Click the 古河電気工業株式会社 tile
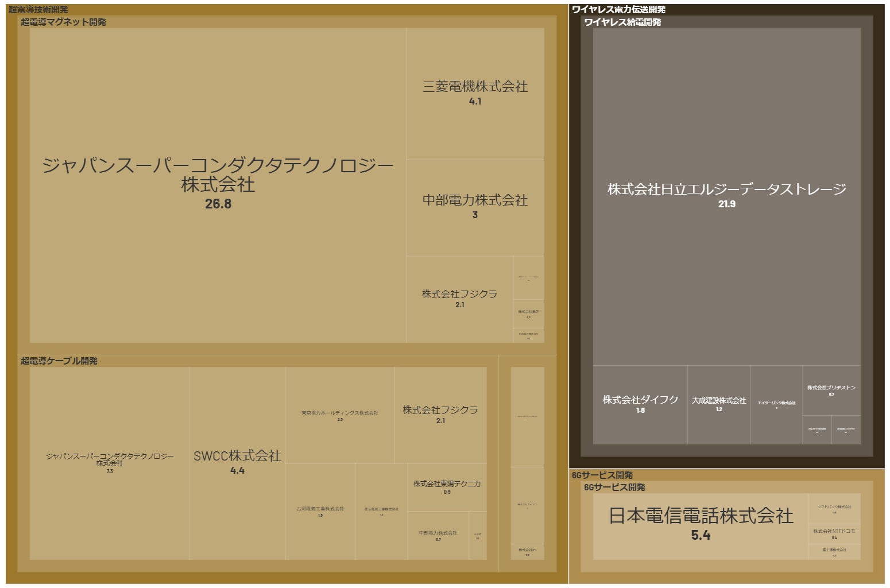 point(320,512)
